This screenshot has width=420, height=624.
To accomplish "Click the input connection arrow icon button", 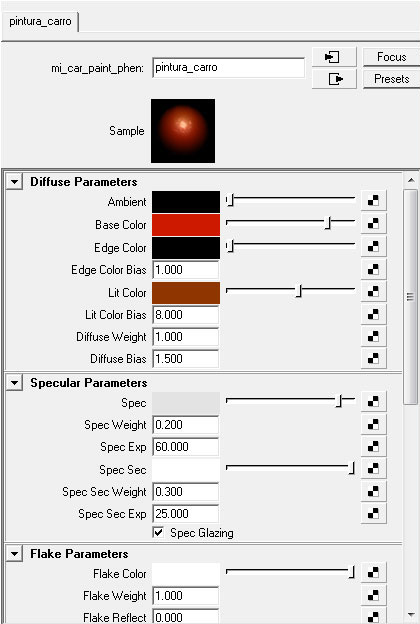I will [334, 57].
